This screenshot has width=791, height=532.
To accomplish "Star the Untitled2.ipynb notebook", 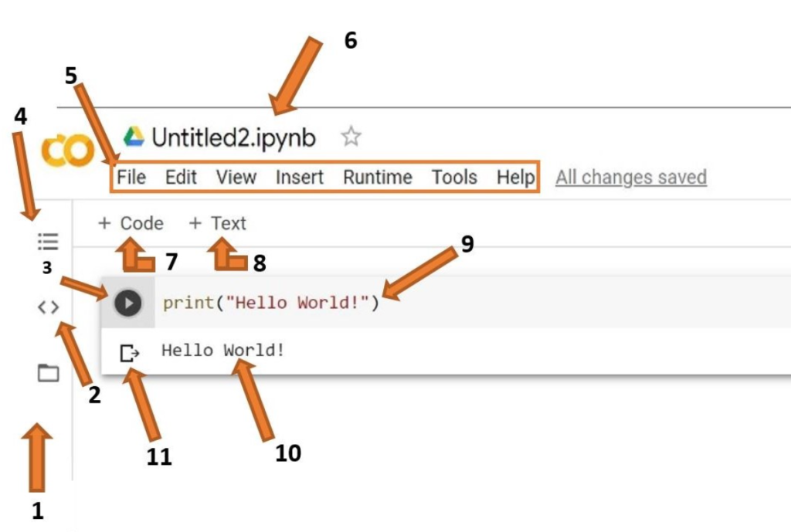I will point(351,137).
